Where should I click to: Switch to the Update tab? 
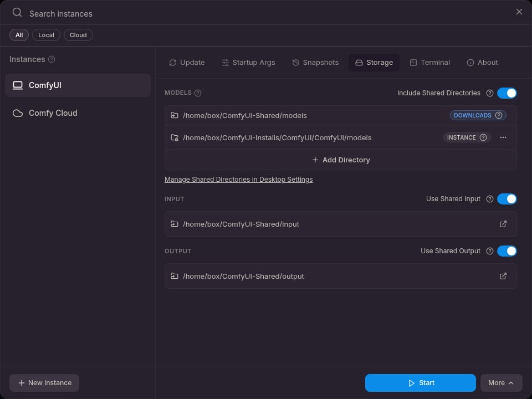coord(187,63)
